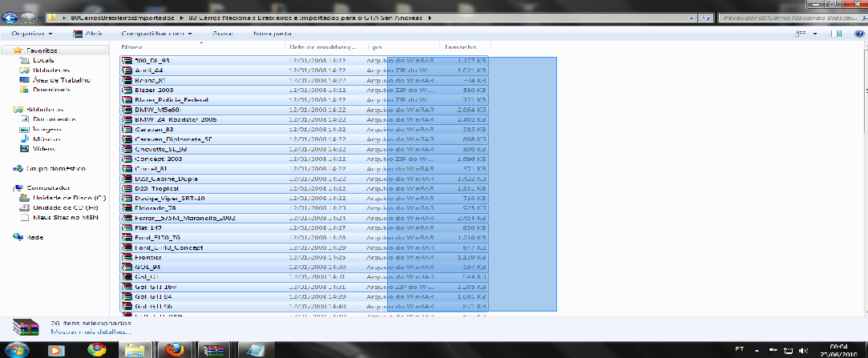Sort by Data de modificação column header

point(325,47)
